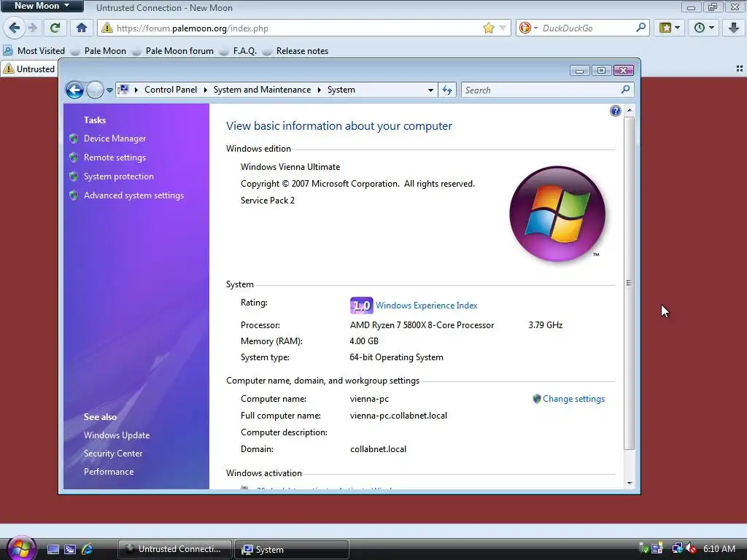The width and height of the screenshot is (747, 560).
Task: Click the tab groups grid icon
Action: 740,69
